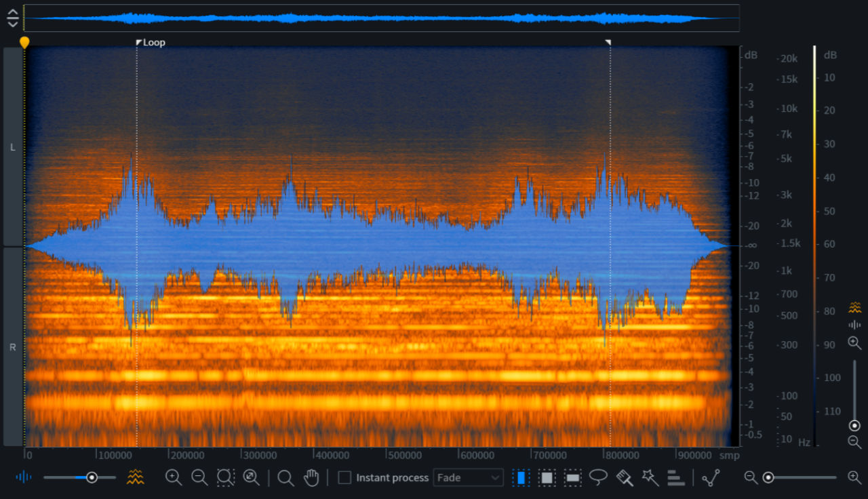Click the '900000' time ruler label

tap(694, 455)
